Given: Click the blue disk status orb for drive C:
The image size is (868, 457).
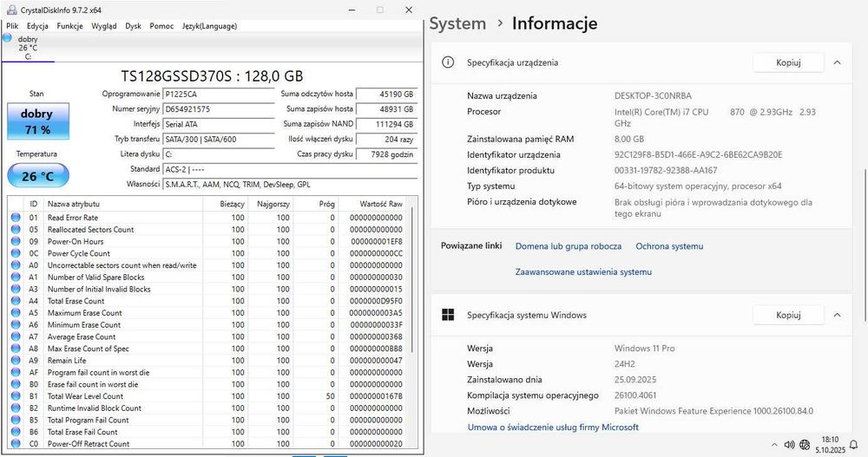Looking at the screenshot, I should 8,39.
